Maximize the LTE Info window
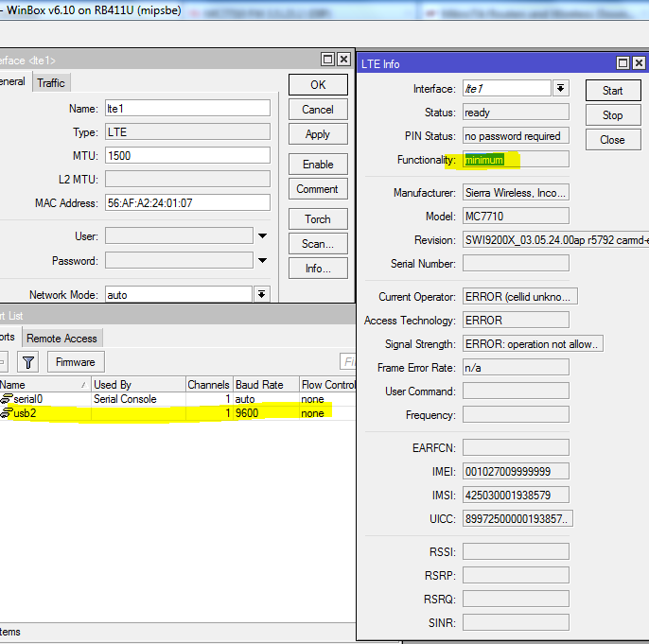The height and width of the screenshot is (644, 649). (623, 63)
